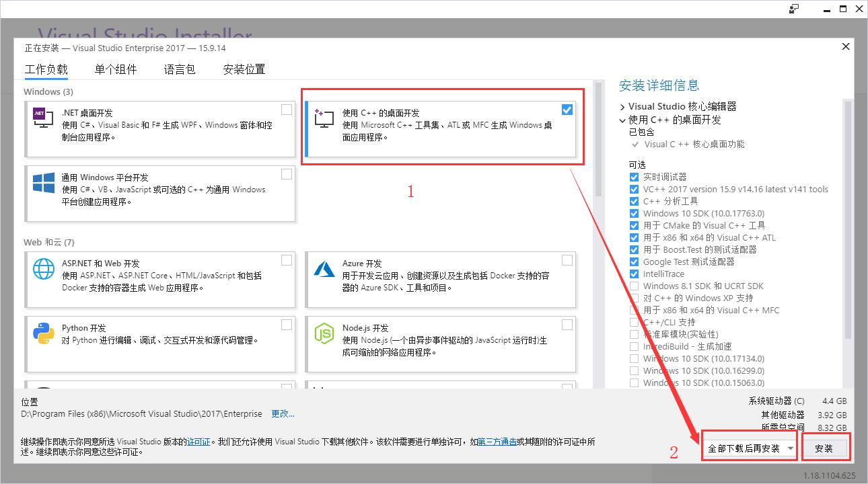Viewport: 868px width, 484px height.
Task: Click the 安装 button
Action: [x=824, y=448]
